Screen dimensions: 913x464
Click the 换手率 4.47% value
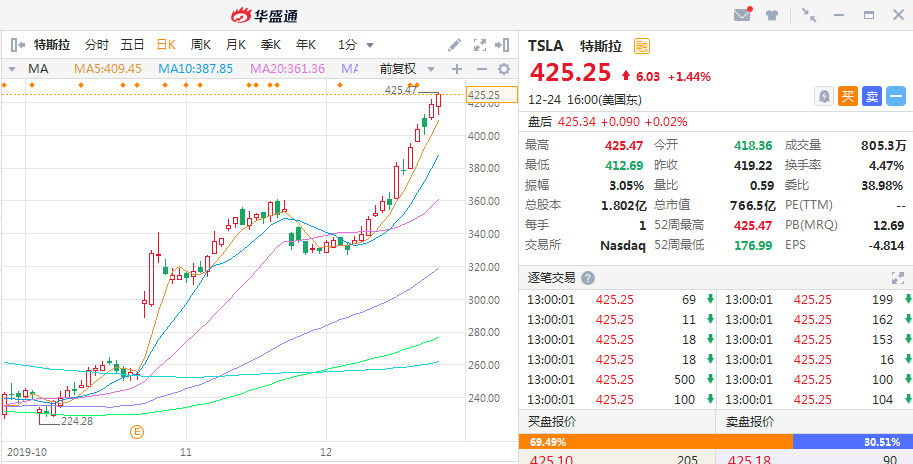point(886,165)
